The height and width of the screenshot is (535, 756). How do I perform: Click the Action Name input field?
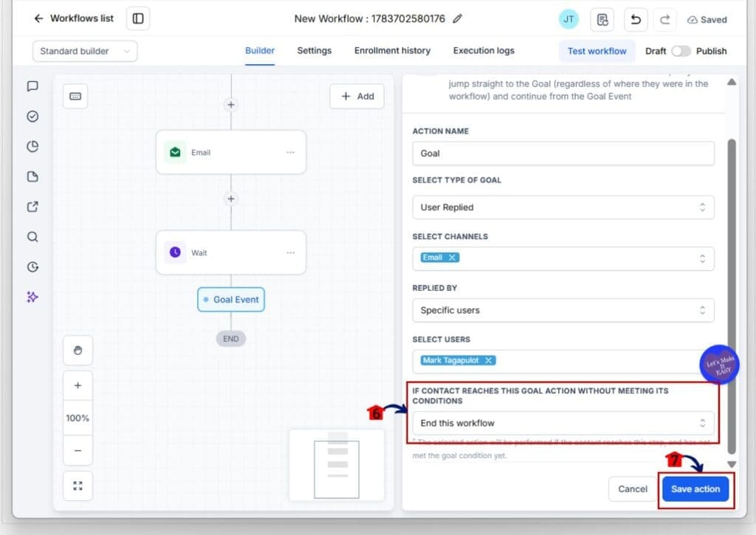563,153
